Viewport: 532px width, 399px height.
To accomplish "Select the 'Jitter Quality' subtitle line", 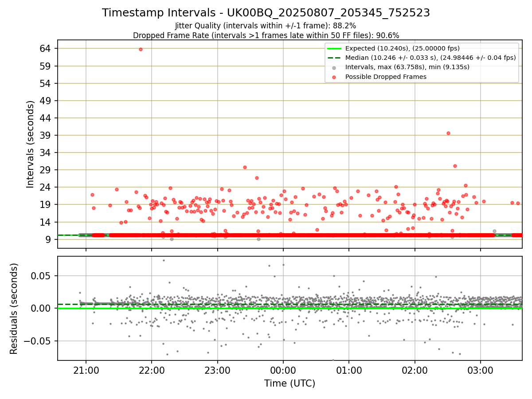I will [x=266, y=26].
